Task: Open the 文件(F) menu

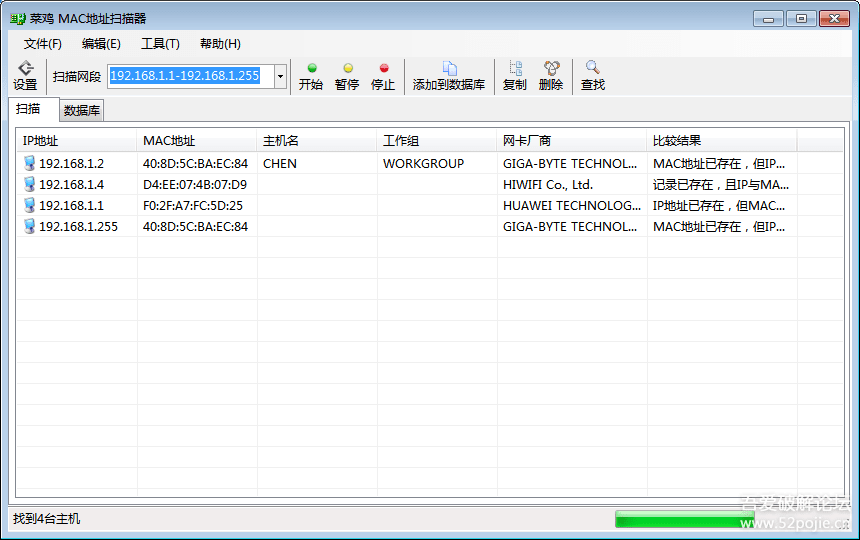Action: [x=42, y=44]
